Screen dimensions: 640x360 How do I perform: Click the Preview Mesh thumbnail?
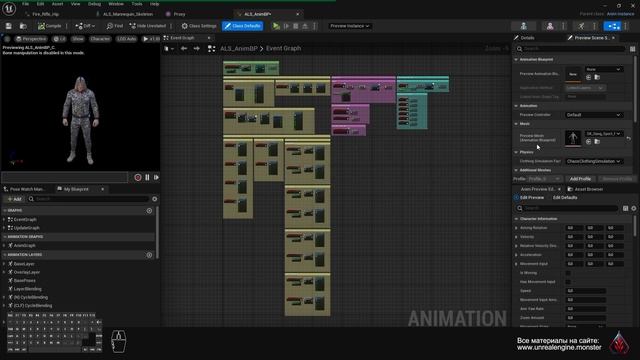click(x=573, y=138)
